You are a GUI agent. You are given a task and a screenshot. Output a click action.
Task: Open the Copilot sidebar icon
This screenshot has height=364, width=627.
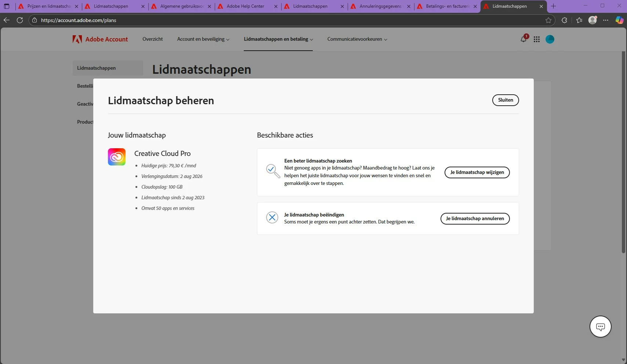(620, 20)
